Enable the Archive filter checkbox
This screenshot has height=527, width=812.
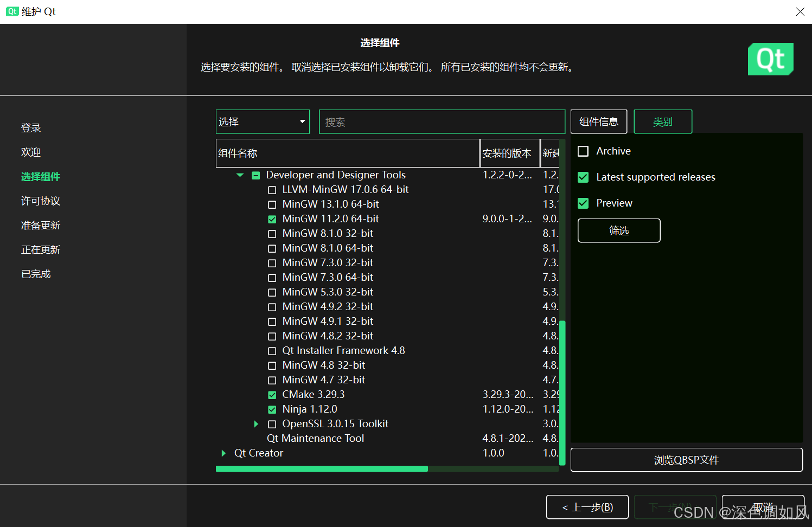pyautogui.click(x=583, y=151)
